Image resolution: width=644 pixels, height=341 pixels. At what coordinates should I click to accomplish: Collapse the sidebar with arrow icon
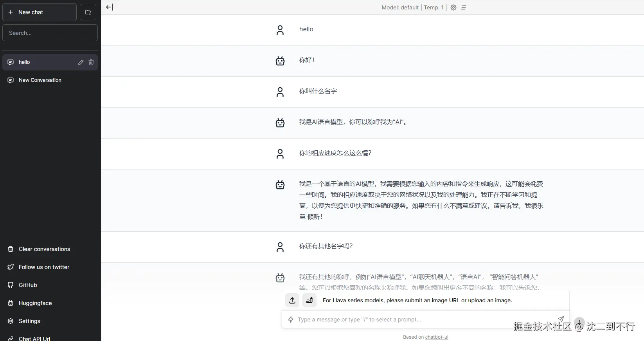[x=110, y=7]
